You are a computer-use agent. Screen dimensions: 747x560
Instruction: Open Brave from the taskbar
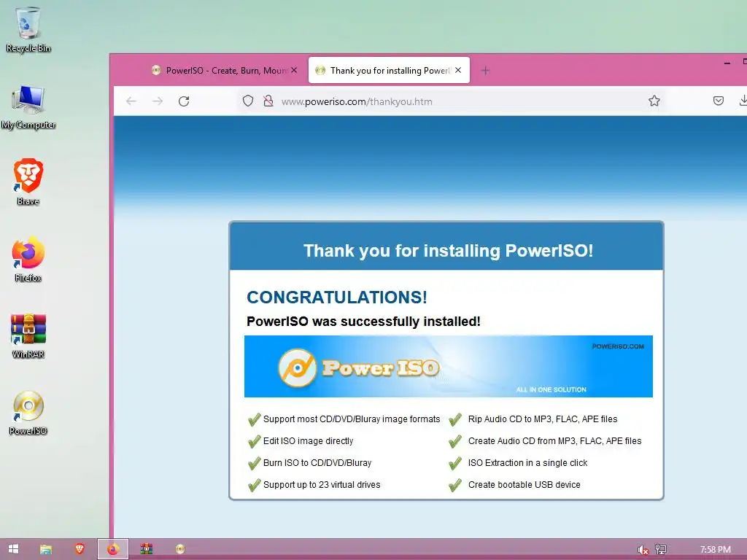point(80,549)
